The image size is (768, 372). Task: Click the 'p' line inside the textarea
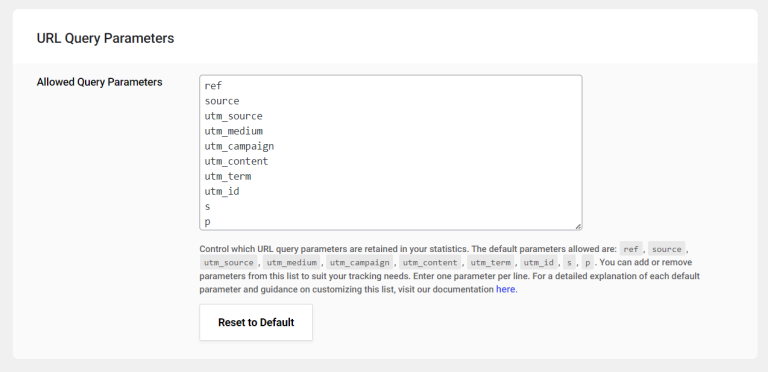208,222
